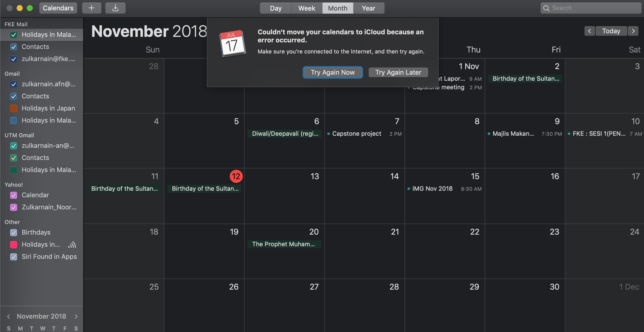This screenshot has height=332, width=644.
Task: Click the pink Holidays in... color swatch
Action: pyautogui.click(x=14, y=244)
